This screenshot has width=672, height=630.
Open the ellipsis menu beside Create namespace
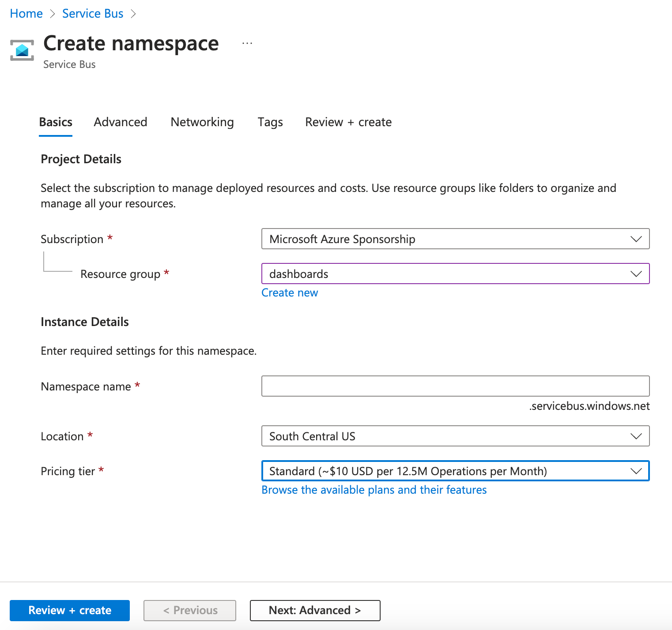[x=247, y=42]
